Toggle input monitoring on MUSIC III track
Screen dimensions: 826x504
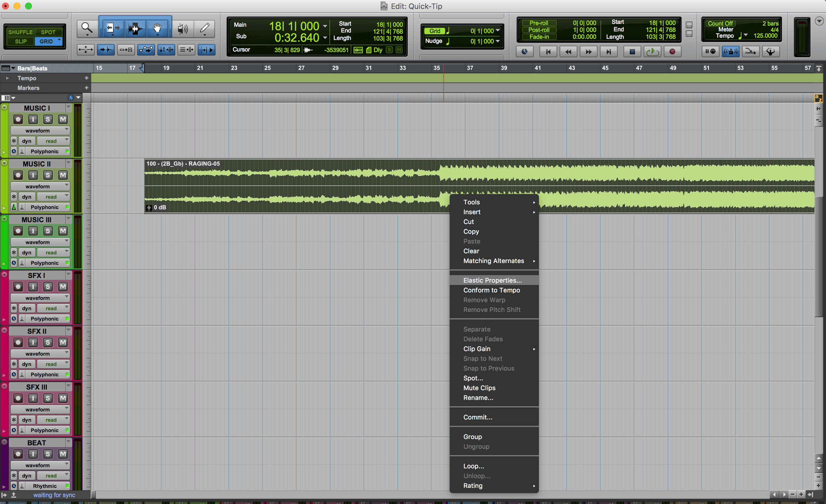[33, 231]
